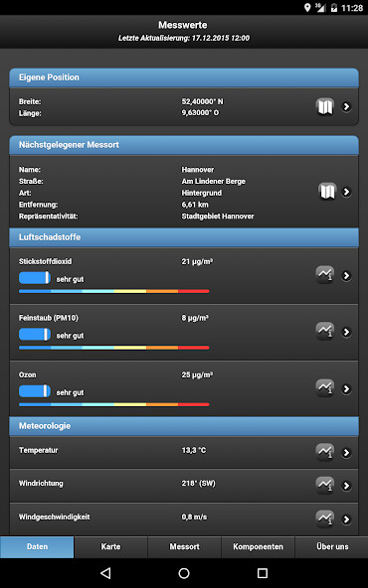
Task: Click Ozon blue level indicator
Action: click(x=35, y=390)
